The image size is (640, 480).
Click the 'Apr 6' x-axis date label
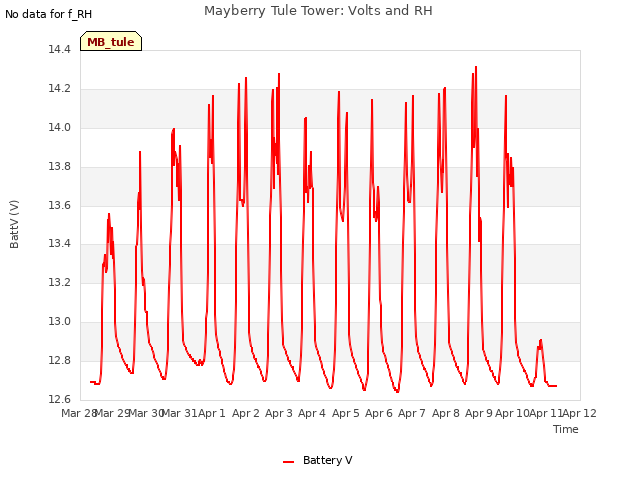379,413
